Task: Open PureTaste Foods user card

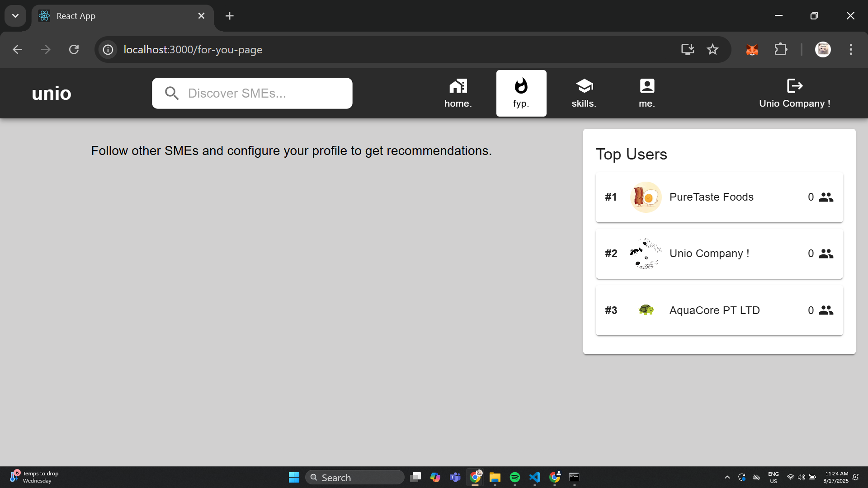Action: pos(719,197)
